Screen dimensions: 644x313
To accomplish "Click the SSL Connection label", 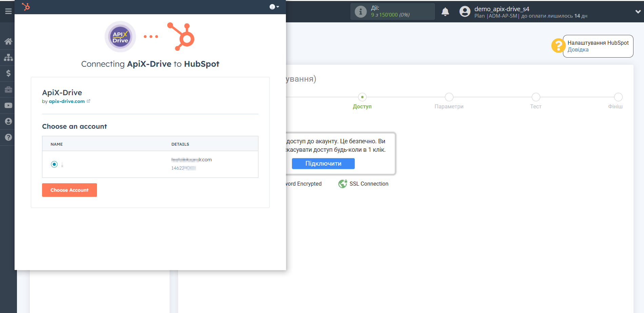I will 369,184.
